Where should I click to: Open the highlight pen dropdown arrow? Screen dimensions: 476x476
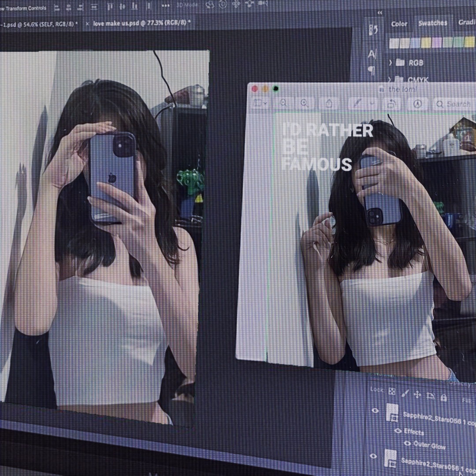tap(372, 104)
